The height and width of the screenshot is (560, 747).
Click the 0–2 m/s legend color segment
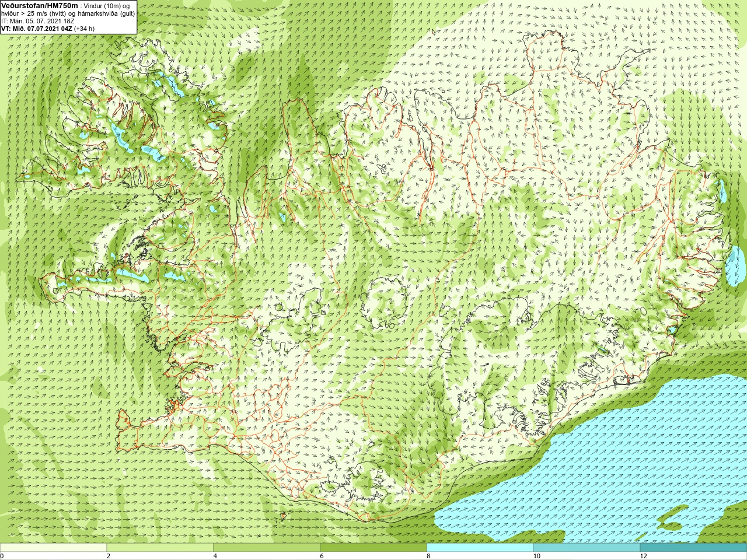pos(53,548)
